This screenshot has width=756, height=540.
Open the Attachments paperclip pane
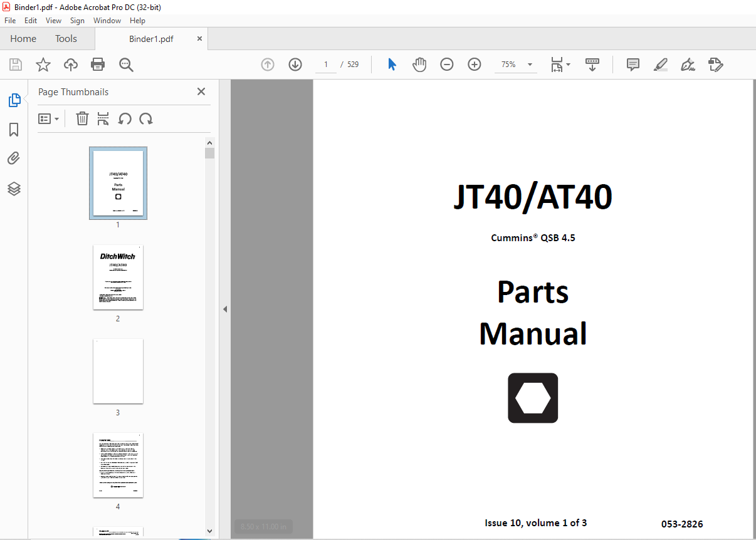click(x=14, y=158)
